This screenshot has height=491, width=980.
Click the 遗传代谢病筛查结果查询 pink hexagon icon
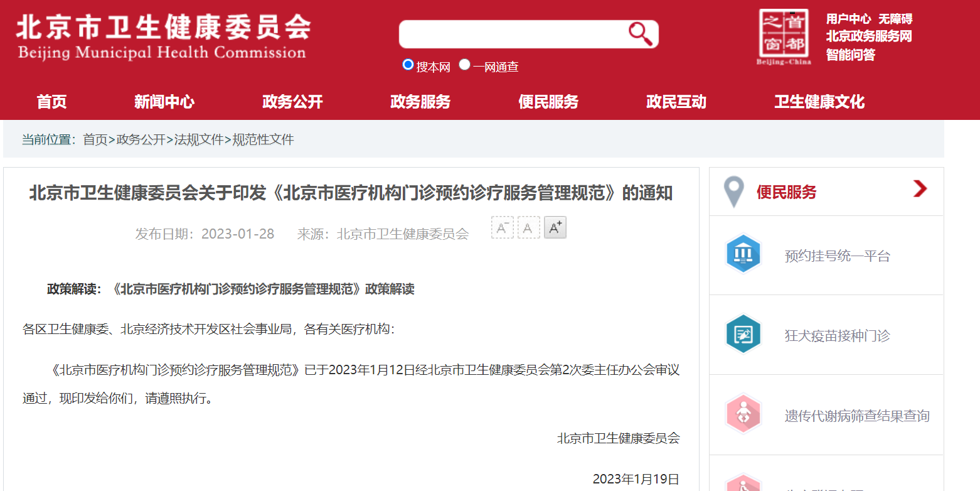click(743, 414)
